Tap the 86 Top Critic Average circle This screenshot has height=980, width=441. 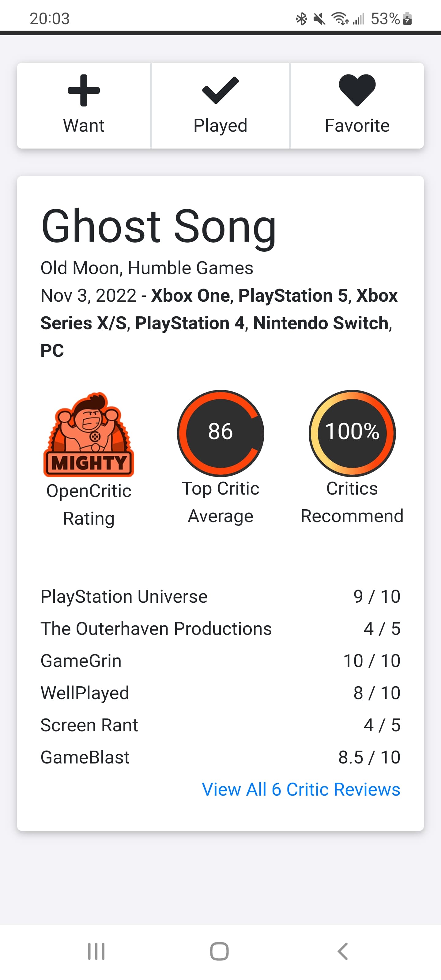pos(220,433)
